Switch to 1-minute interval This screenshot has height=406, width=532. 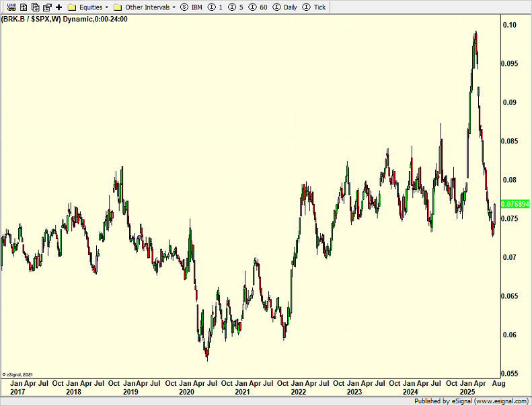pyautogui.click(x=215, y=7)
